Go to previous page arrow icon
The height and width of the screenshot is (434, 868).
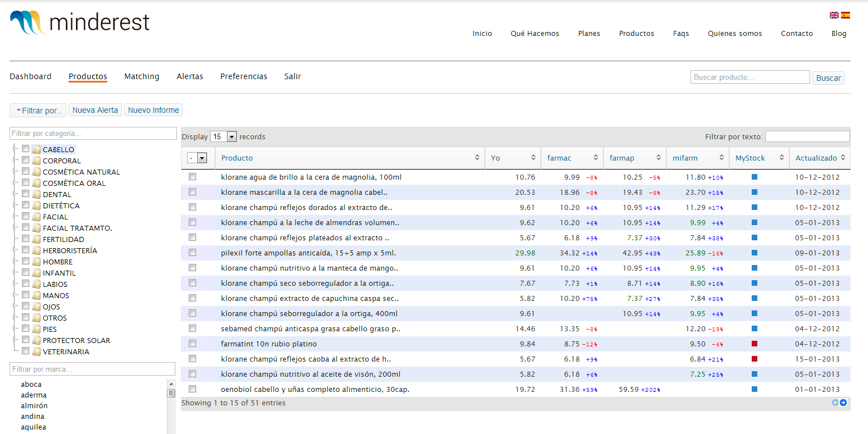pyautogui.click(x=835, y=403)
